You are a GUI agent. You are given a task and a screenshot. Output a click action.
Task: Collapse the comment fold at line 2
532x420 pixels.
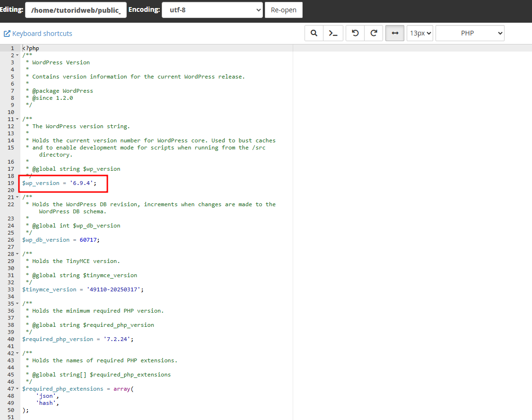[17, 55]
